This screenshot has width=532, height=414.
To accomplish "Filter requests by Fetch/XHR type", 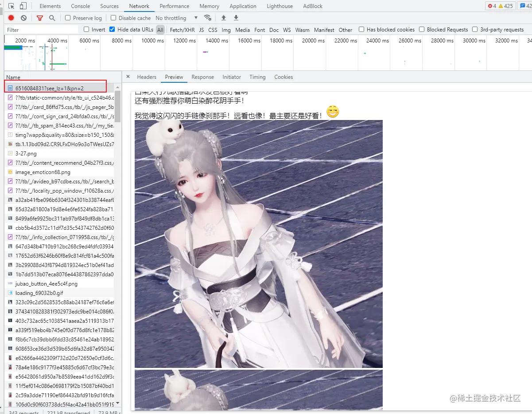I will [x=183, y=30].
